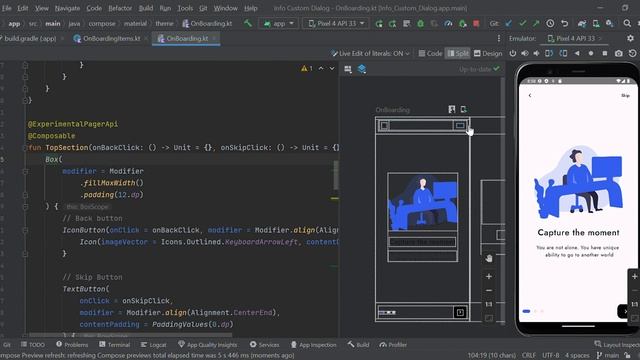The width and height of the screenshot is (640, 360).
Task: Click emulator power button icon
Action: click(513, 53)
